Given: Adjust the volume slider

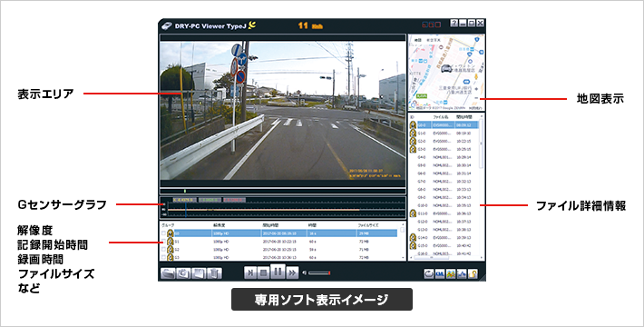Looking at the screenshot, I should 319,272.
